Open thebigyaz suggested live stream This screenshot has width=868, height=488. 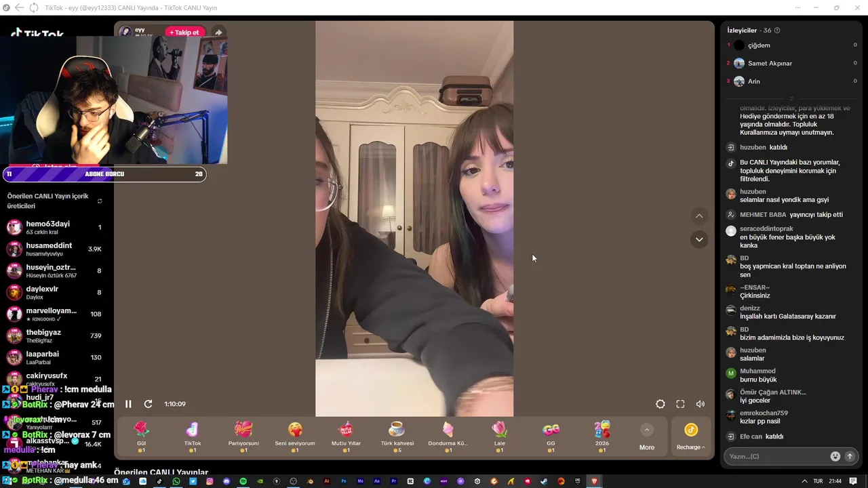point(57,335)
